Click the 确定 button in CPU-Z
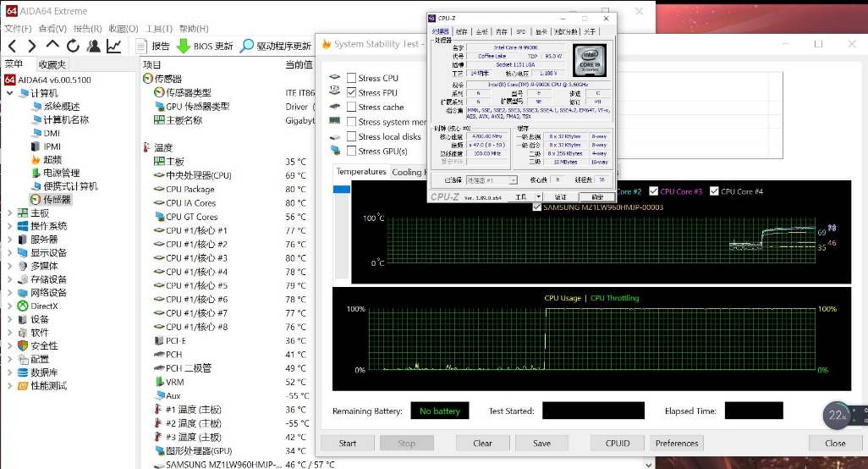This screenshot has width=868, height=469. pyautogui.click(x=597, y=196)
